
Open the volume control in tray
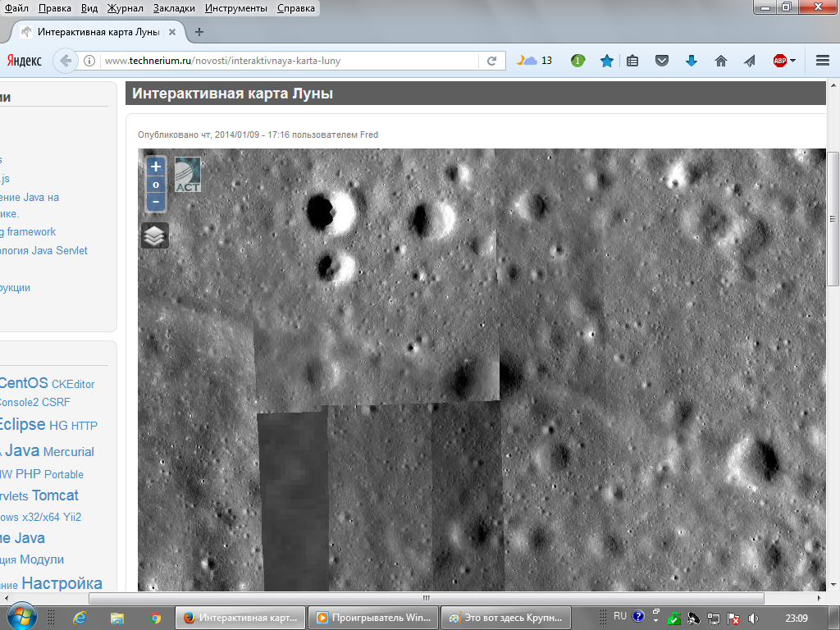(753, 619)
